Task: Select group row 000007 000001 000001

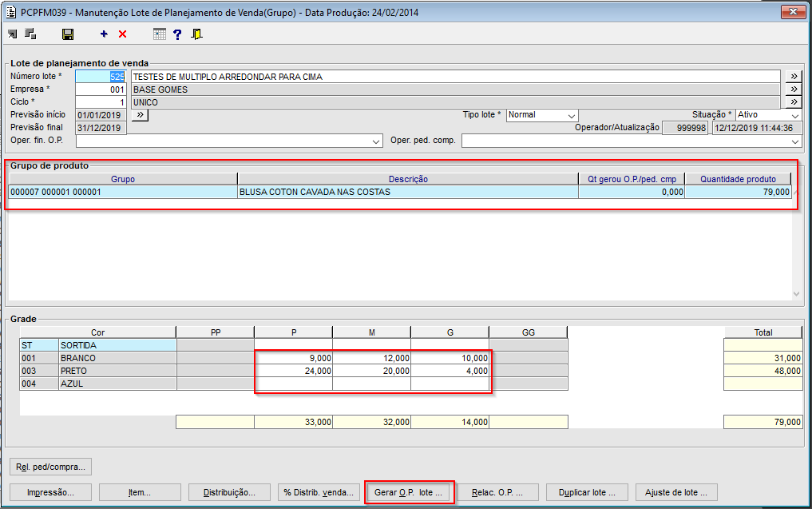Action: (x=123, y=192)
